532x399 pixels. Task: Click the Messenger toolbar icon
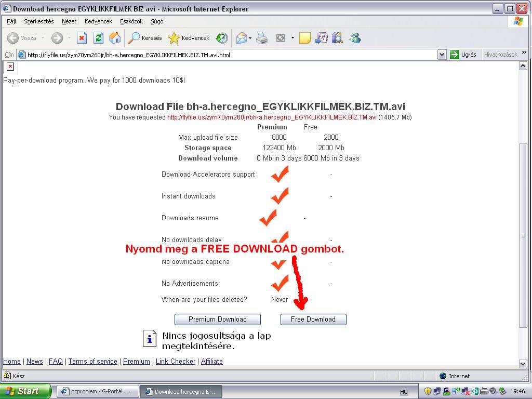(x=355, y=38)
